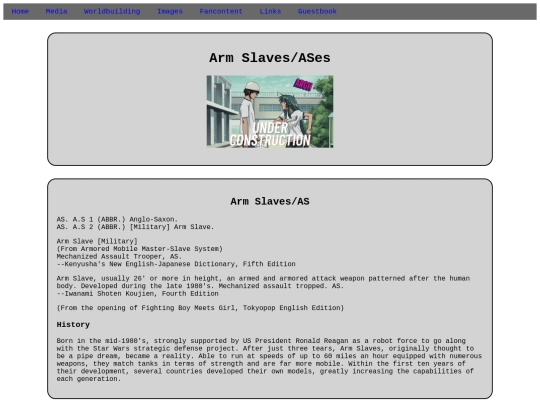
Task: Click the Kenyusha's New English-Japanese Dictionary citation
Action: pyautogui.click(x=176, y=264)
